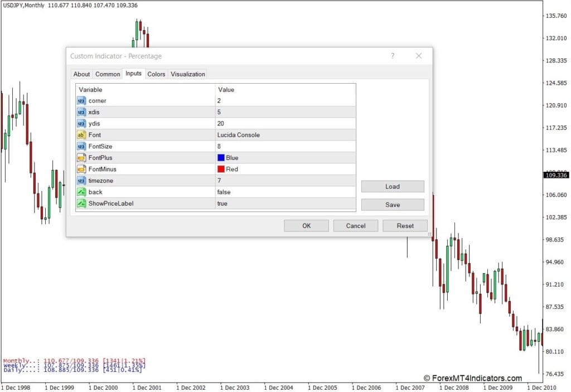This screenshot has height=392, width=571.
Task: Select the false value of back
Action: click(x=225, y=192)
